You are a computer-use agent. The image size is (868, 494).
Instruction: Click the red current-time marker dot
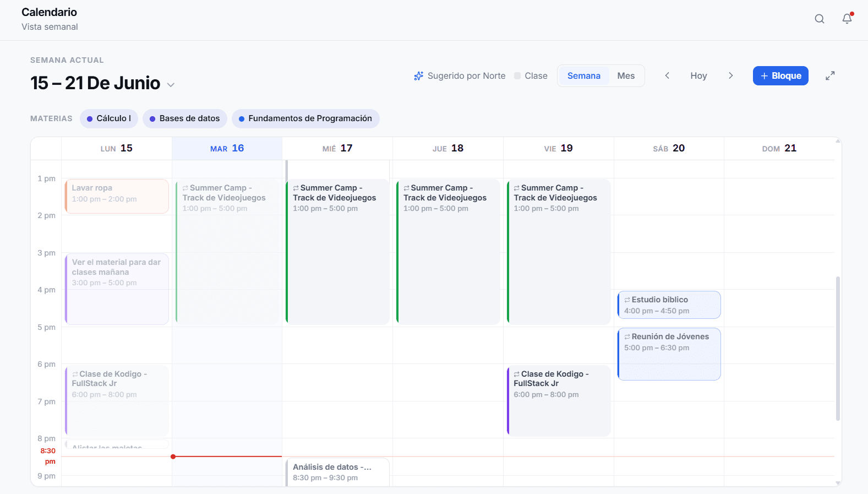173,457
